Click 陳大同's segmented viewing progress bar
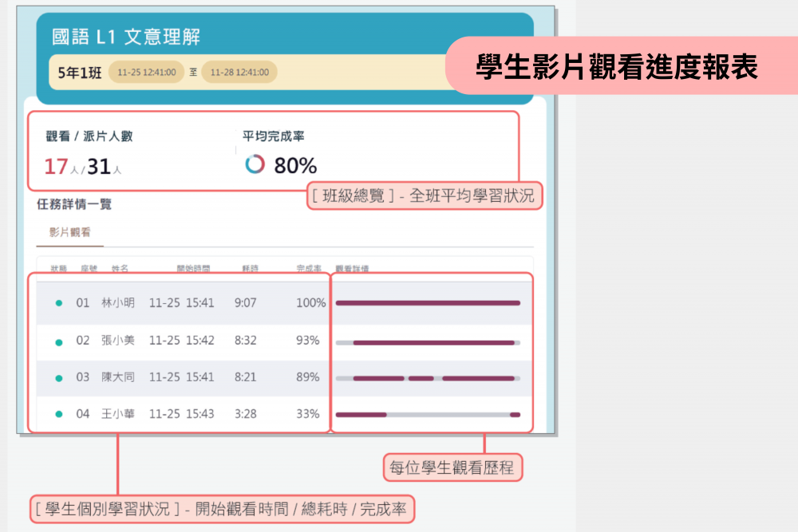This screenshot has width=798, height=532. click(428, 378)
